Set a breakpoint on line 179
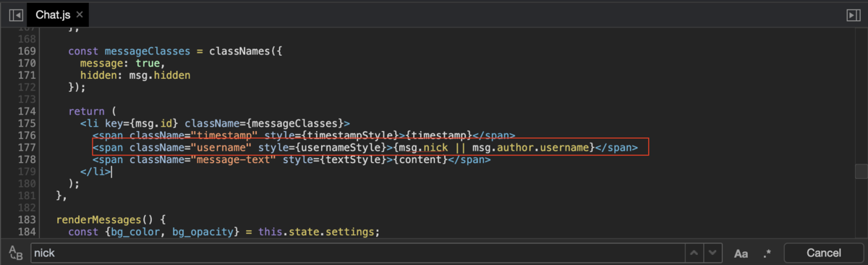The height and width of the screenshot is (265, 868). (26, 171)
